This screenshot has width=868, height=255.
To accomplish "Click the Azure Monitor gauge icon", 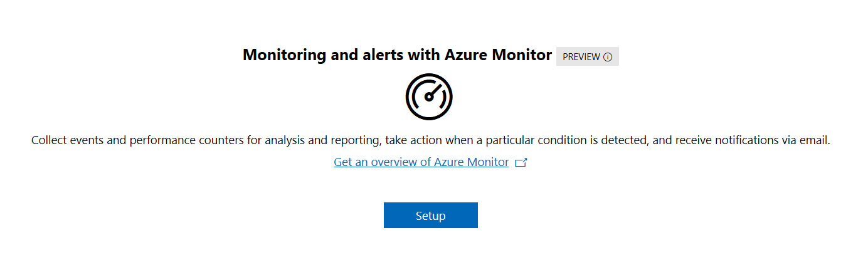I will pyautogui.click(x=429, y=96).
